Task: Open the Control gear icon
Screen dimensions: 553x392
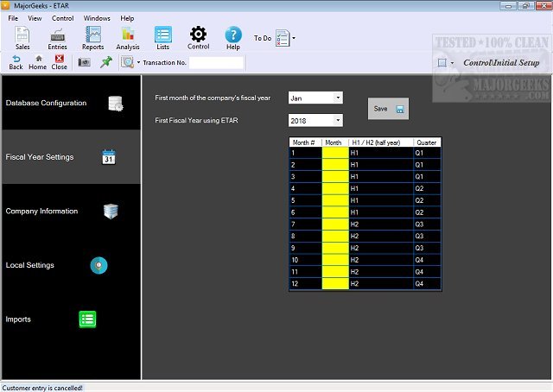Action: [198, 38]
